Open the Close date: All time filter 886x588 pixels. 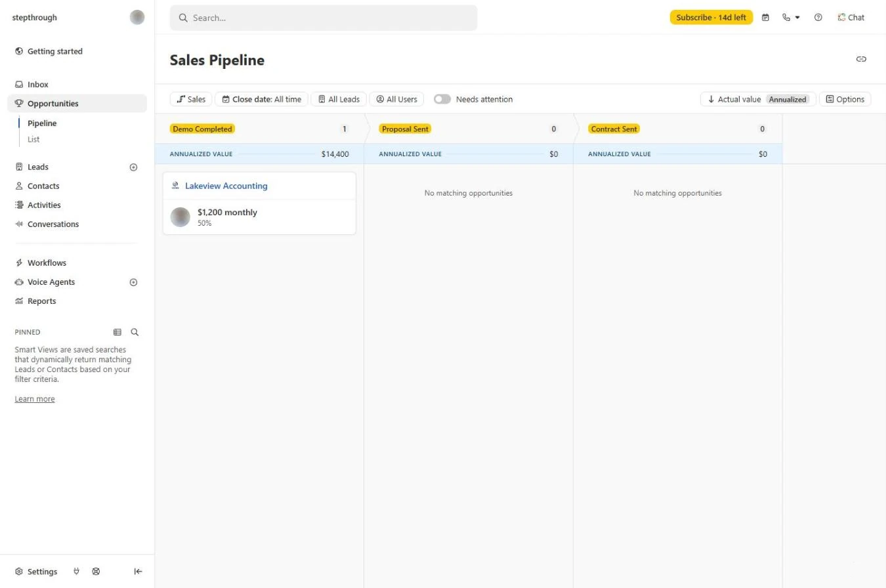(x=261, y=99)
